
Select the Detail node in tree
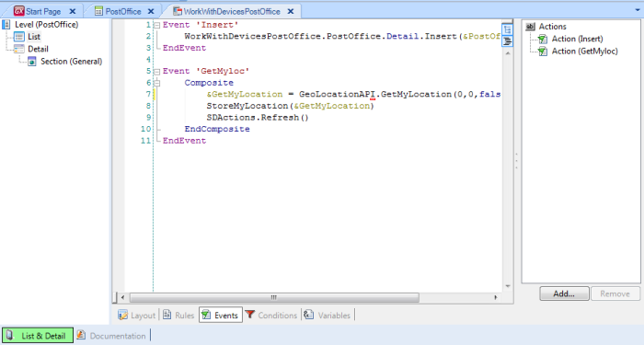(38, 49)
